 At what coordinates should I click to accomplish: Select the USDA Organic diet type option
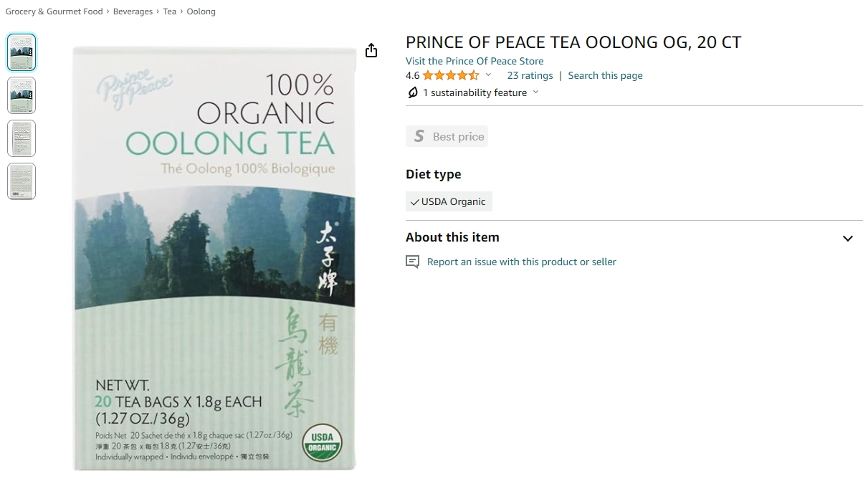coord(449,201)
